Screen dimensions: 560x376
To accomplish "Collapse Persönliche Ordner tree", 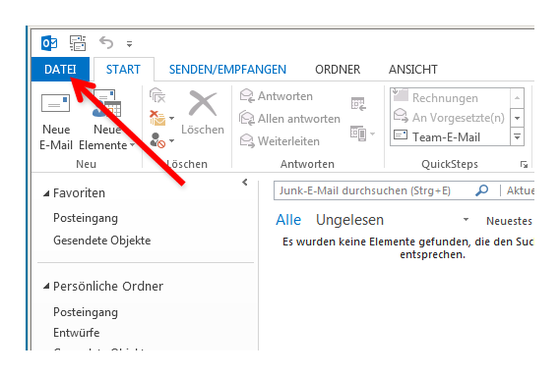I will [x=46, y=286].
